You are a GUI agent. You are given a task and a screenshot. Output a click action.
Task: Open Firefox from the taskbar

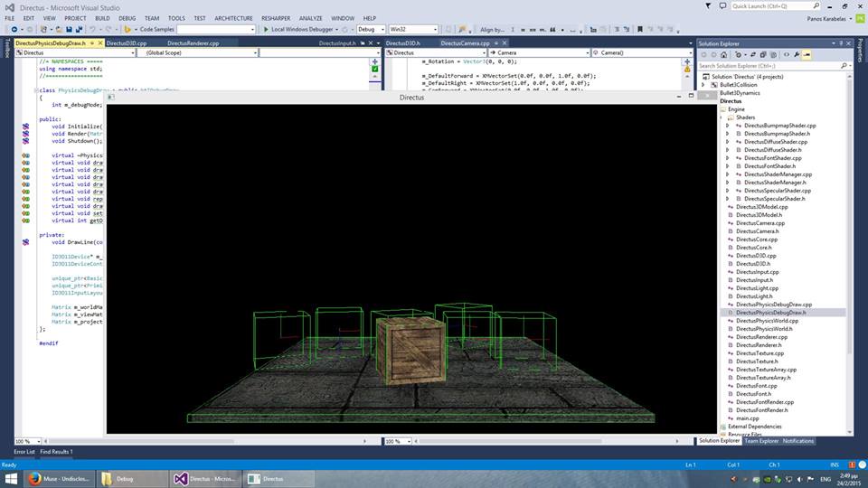coord(58,479)
